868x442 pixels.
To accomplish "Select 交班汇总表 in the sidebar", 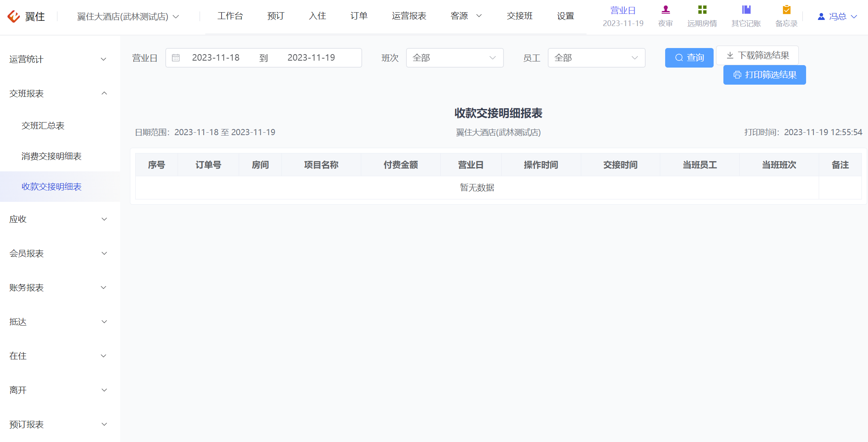I will coord(60,126).
